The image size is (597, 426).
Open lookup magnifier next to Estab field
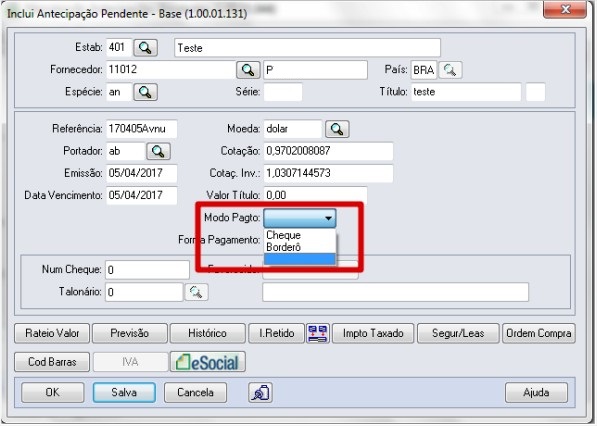[x=145, y=48]
